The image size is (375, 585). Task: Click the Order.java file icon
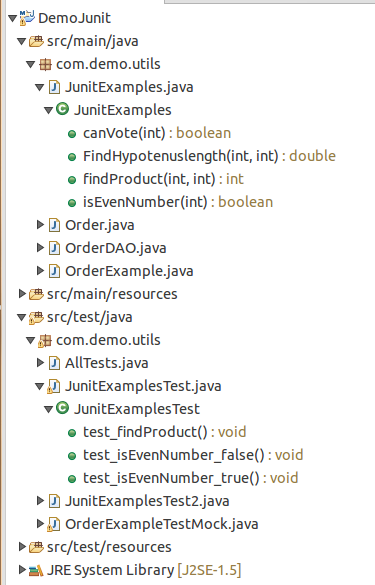pos(54,225)
